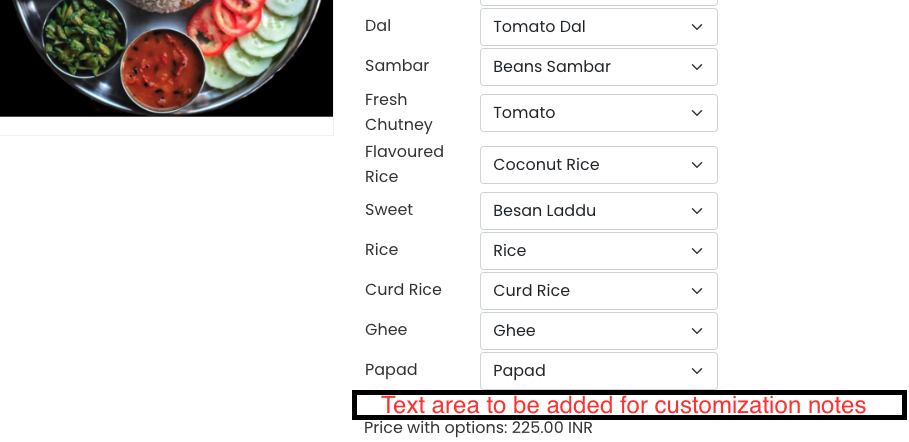Click the down arrow next to Coconut Rice
Screen dimensions: 909x442
[x=697, y=165]
